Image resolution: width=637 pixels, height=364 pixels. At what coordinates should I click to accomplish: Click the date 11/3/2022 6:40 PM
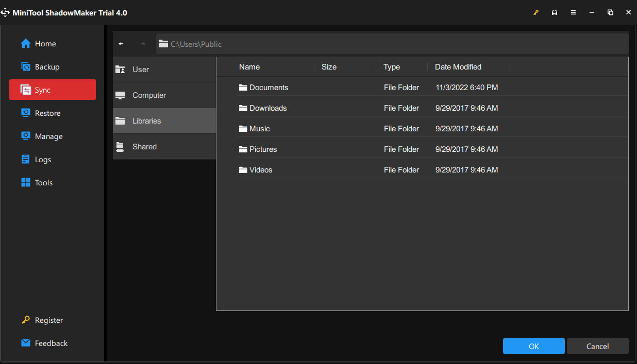tap(466, 88)
